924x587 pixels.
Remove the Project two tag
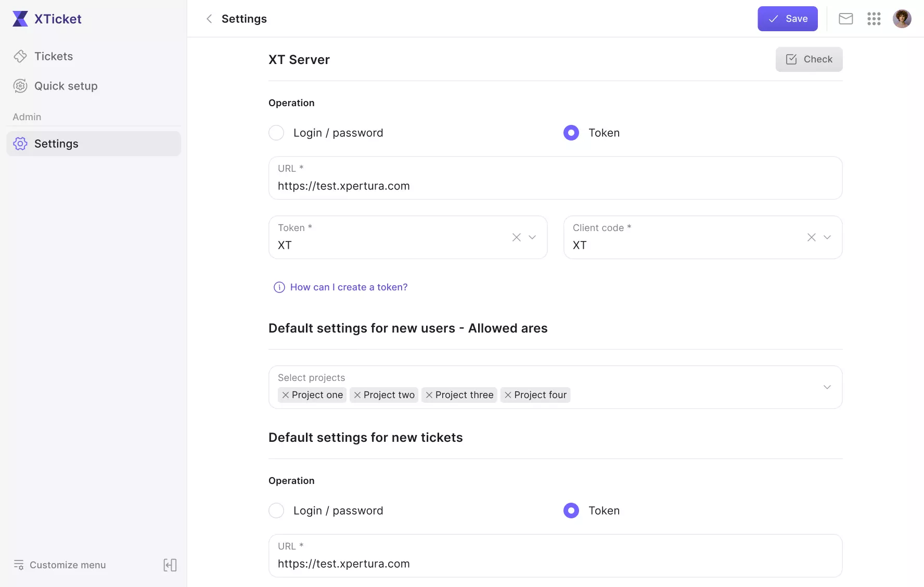click(357, 395)
